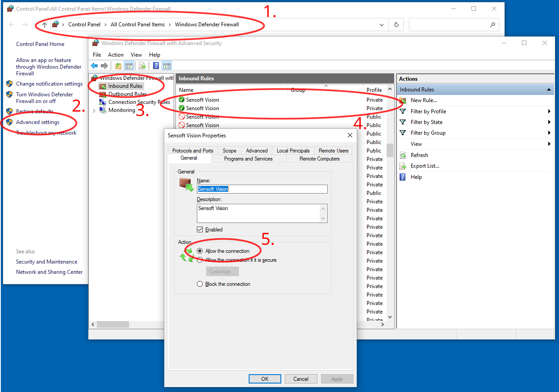Click New Rule... in the Actions pane
Image resolution: width=559 pixels, height=392 pixels.
424,100
